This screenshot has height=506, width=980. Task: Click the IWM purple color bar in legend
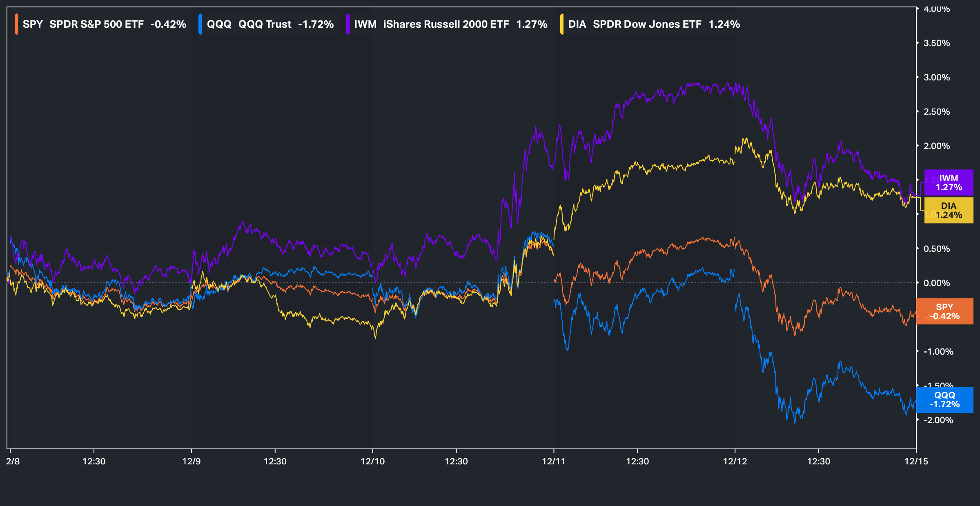click(347, 24)
